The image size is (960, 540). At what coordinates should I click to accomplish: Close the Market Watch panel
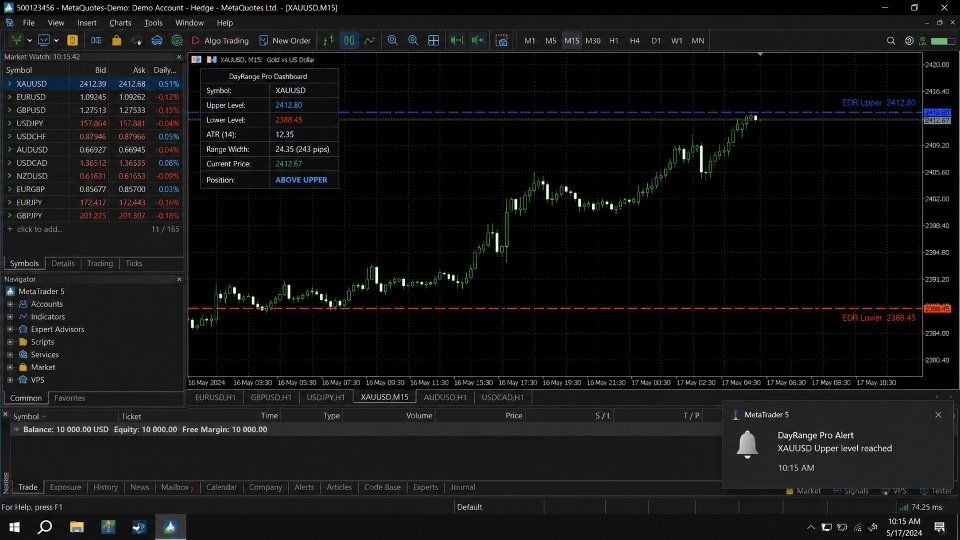pos(179,56)
